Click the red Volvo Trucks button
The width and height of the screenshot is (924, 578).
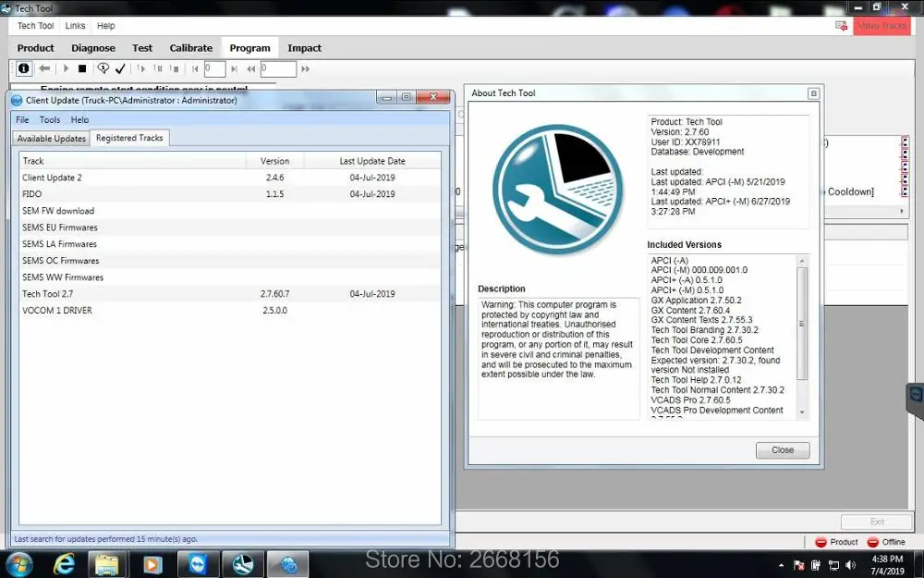tap(881, 26)
